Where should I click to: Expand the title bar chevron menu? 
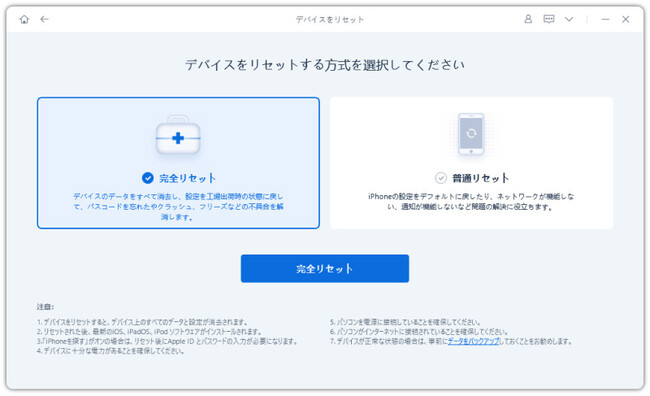pyautogui.click(x=569, y=19)
